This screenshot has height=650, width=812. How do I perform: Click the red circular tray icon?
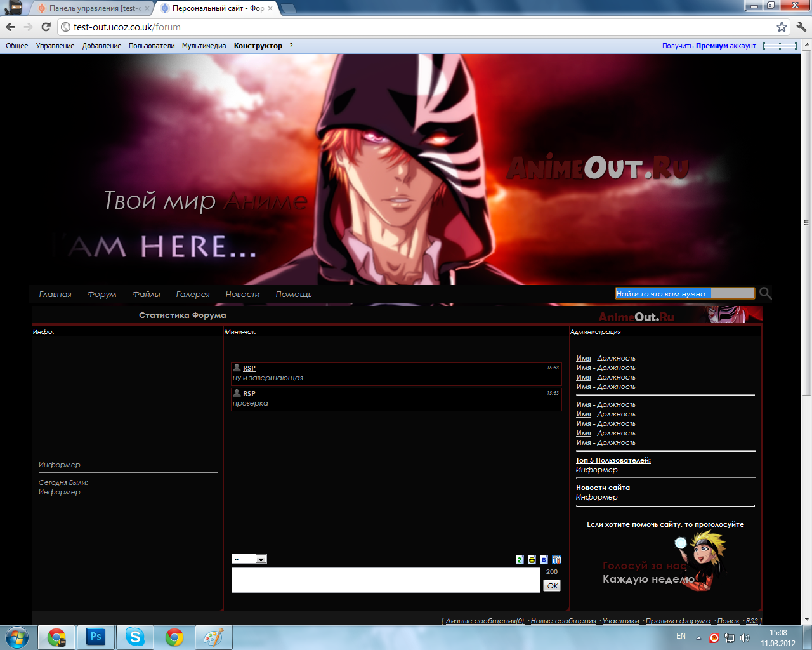[714, 637]
